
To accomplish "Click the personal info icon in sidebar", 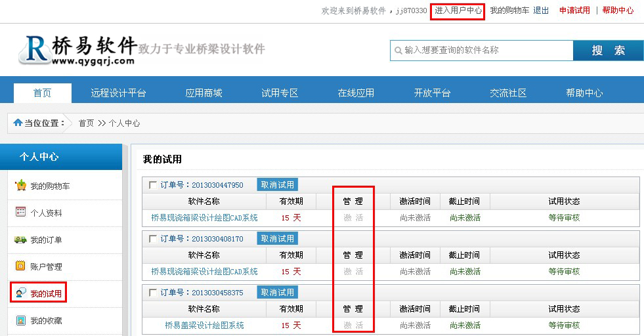I will (20, 213).
